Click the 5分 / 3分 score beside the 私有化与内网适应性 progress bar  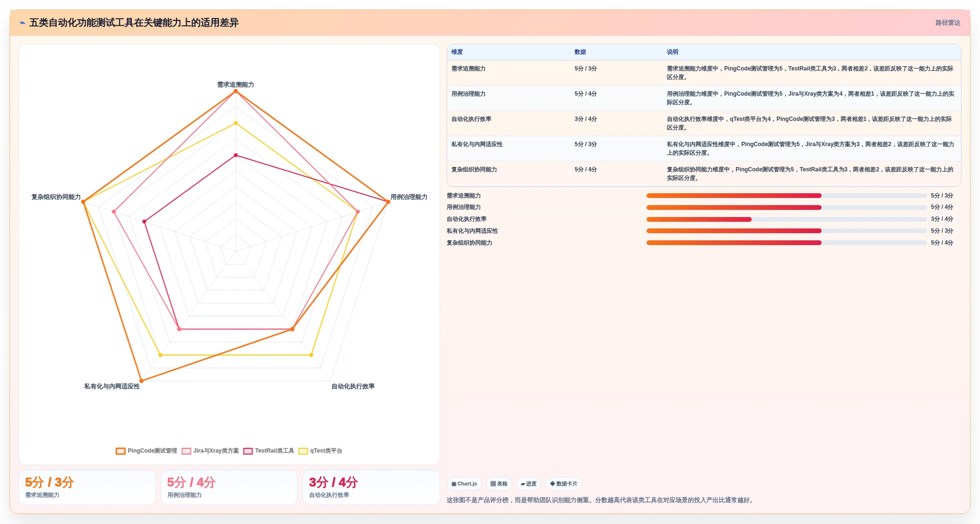[x=942, y=231]
